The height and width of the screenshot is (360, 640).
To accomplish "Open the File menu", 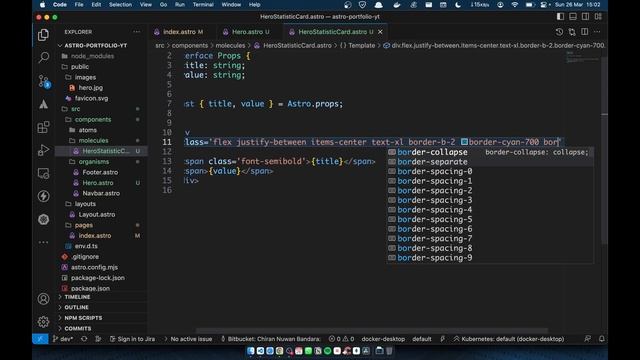I will tap(79, 5).
